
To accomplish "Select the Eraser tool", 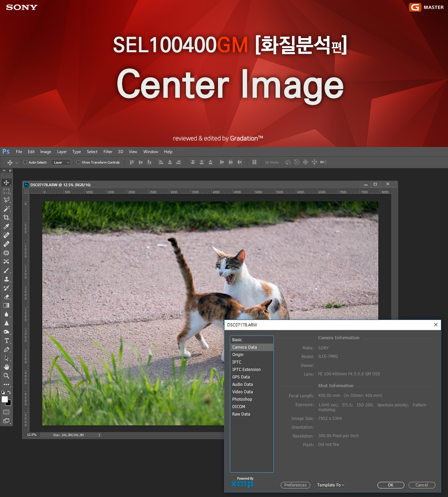I will (x=6, y=297).
